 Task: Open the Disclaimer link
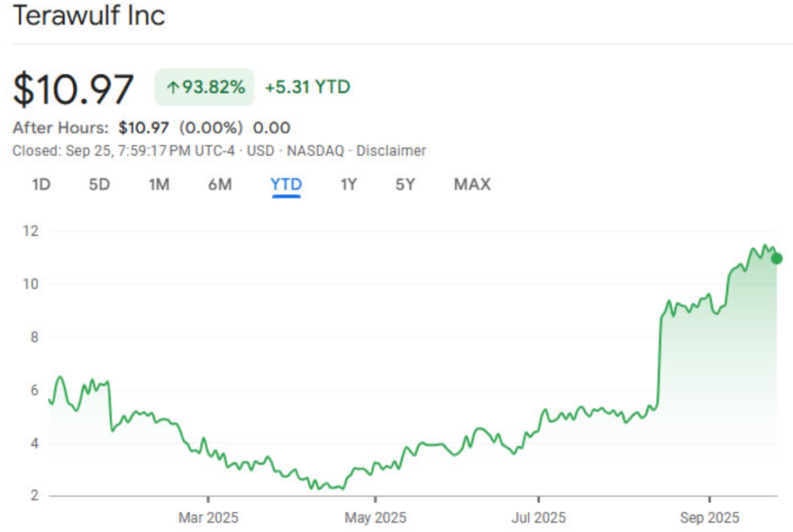coord(390,151)
